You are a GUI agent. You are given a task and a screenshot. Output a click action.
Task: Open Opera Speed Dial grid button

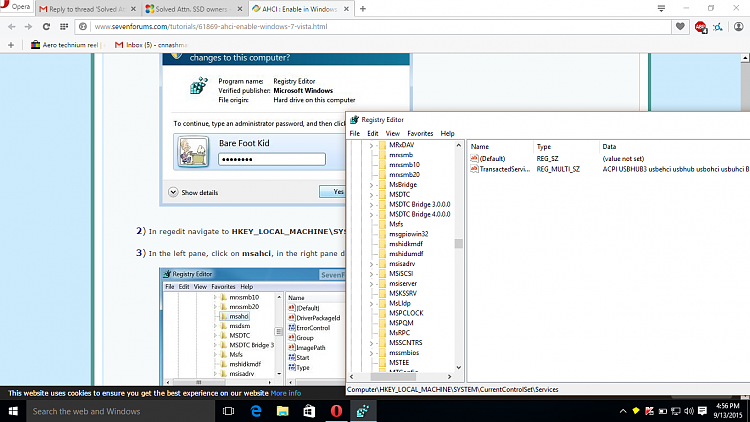tap(64, 27)
